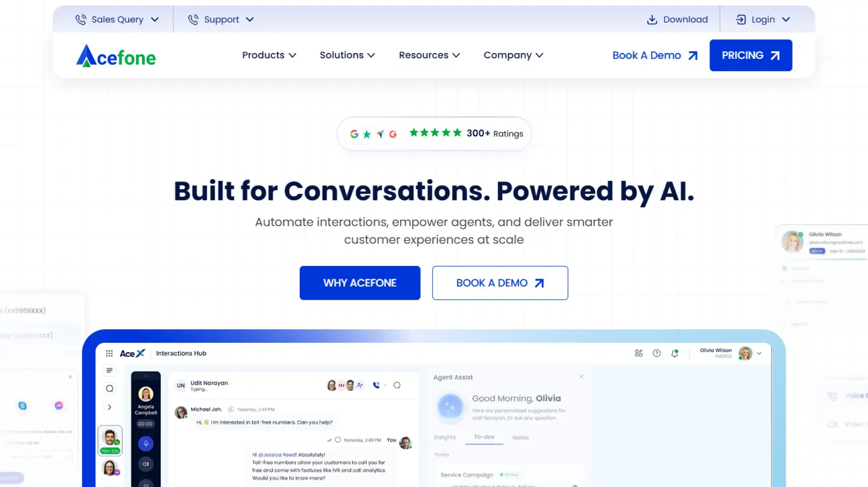
Task: Open the AceX app grid icon
Action: [109, 353]
